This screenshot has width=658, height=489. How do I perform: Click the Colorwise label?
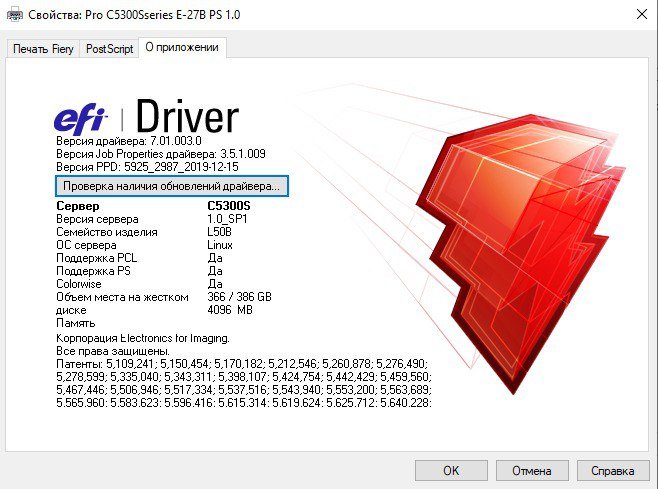pyautogui.click(x=79, y=284)
